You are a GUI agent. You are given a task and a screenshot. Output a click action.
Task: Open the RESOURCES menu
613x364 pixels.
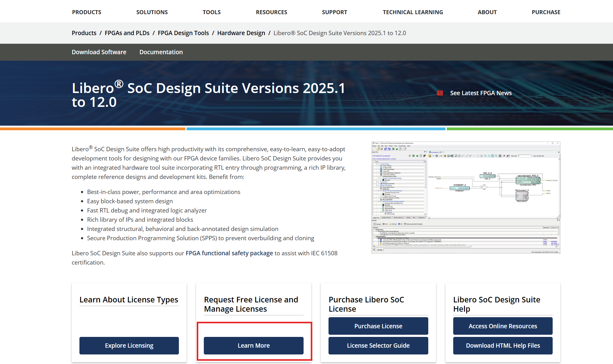pyautogui.click(x=271, y=12)
